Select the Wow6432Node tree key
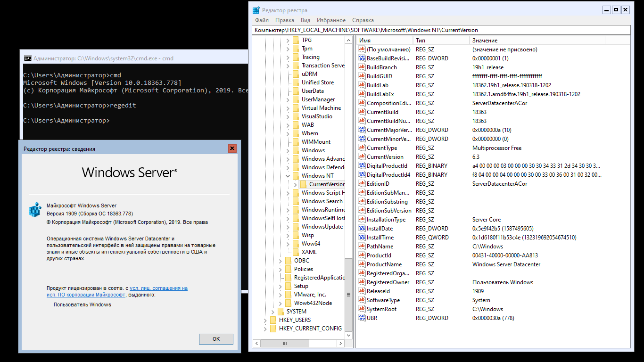Image resolution: width=644 pixels, height=362 pixels. 313,303
